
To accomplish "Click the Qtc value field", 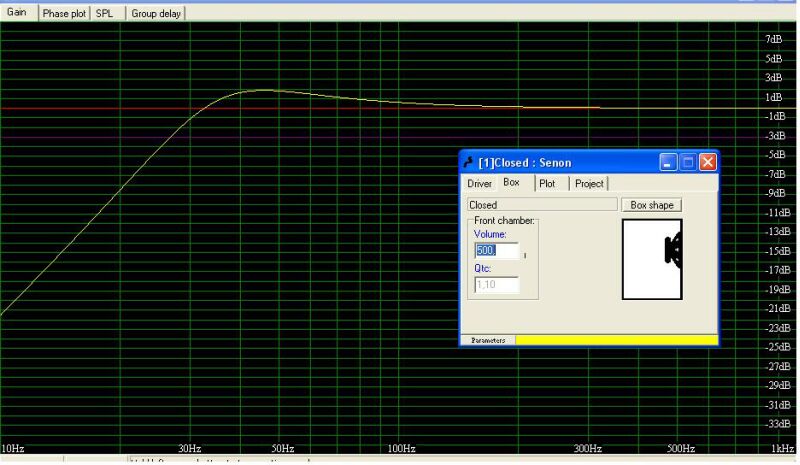I will click(496, 284).
